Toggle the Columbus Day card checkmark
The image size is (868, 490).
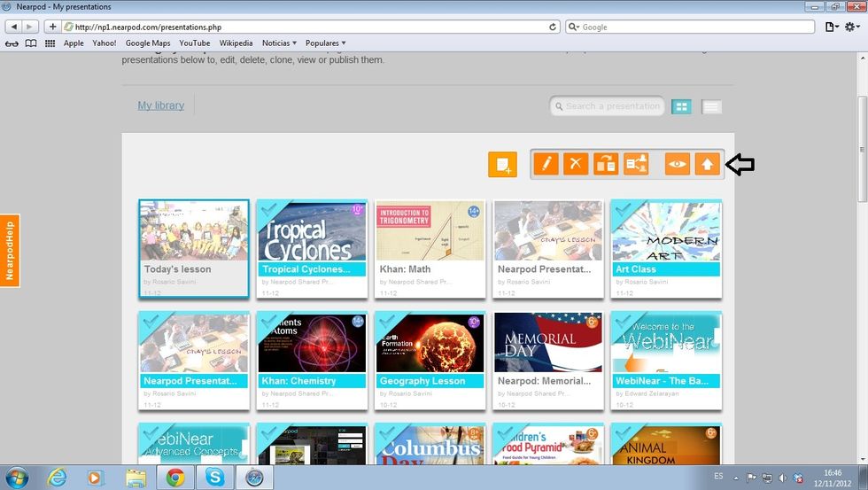(x=388, y=434)
